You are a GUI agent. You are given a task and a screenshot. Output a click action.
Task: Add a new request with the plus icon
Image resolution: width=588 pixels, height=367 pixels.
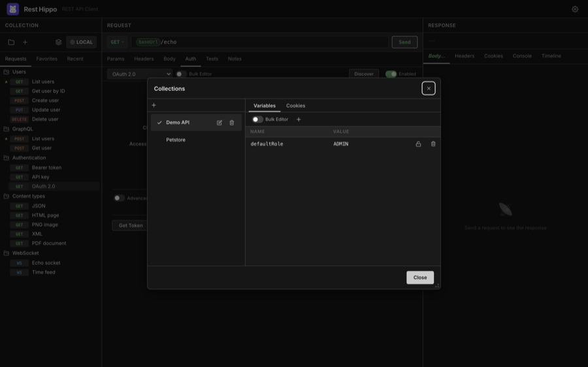tap(25, 42)
